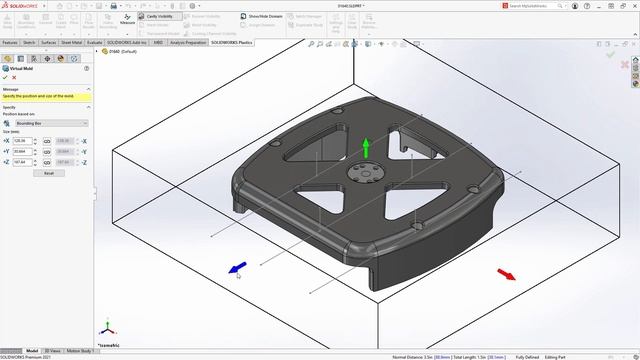Screen dimensions: 640x360
Task: Click the Editing Part status text
Action: click(555, 357)
